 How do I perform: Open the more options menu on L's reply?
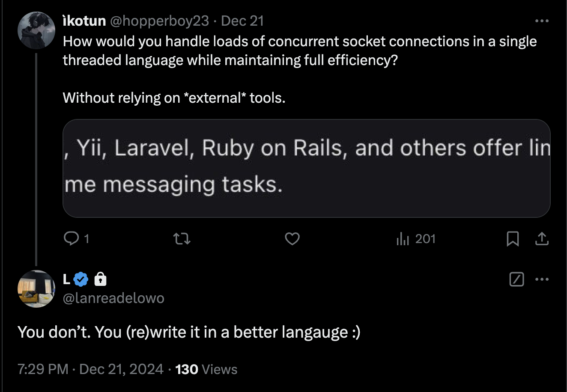[542, 279]
